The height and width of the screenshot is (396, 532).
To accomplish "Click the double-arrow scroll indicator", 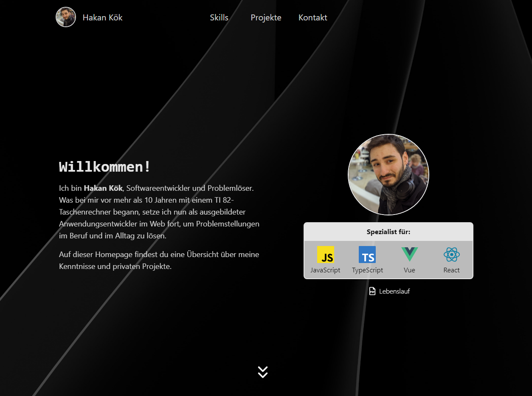I will pyautogui.click(x=262, y=372).
